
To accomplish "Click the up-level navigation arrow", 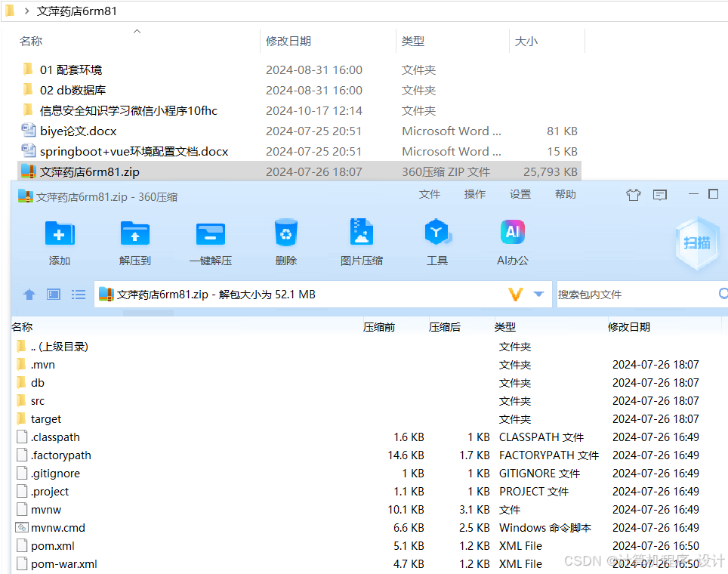I will point(29,294).
